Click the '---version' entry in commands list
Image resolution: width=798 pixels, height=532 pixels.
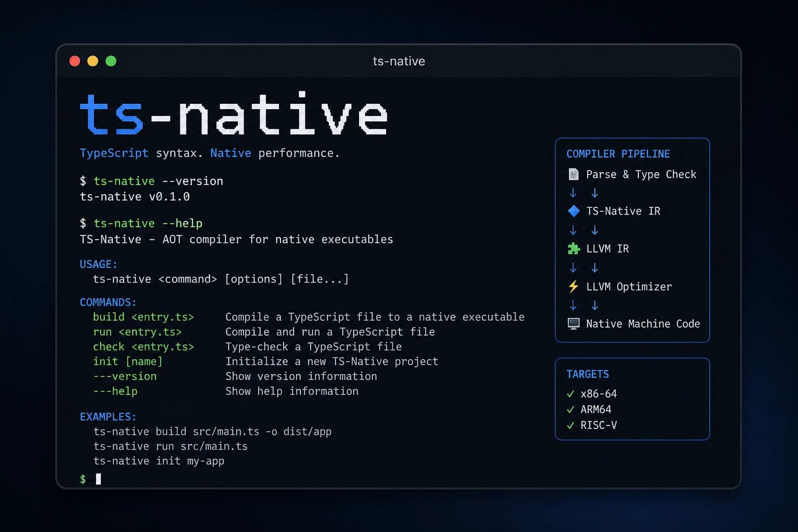click(x=125, y=376)
